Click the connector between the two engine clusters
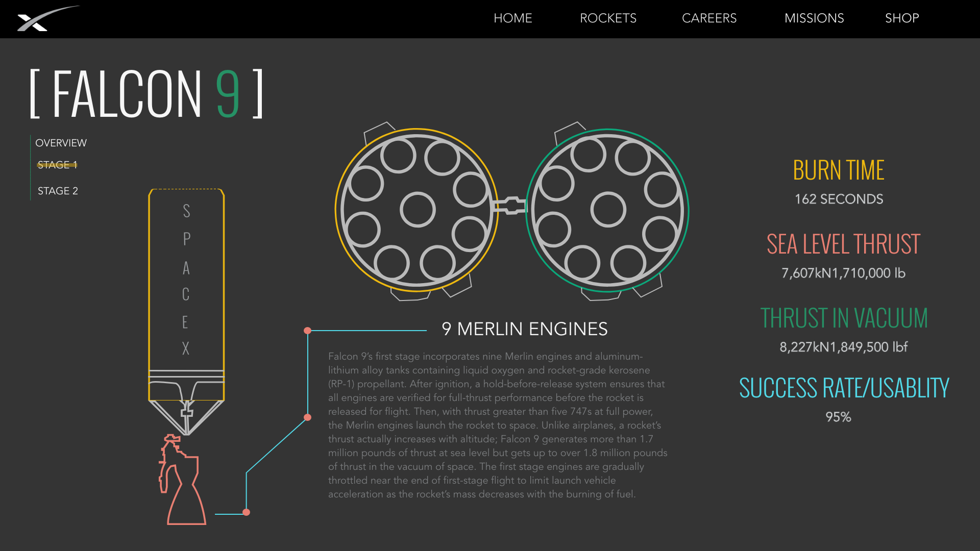 pos(510,206)
